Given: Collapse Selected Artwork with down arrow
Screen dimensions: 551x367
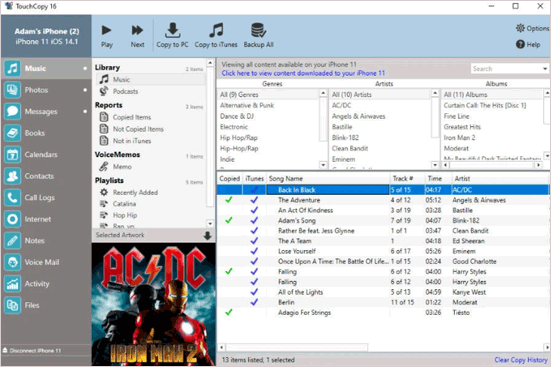Looking at the screenshot, I should [x=207, y=235].
